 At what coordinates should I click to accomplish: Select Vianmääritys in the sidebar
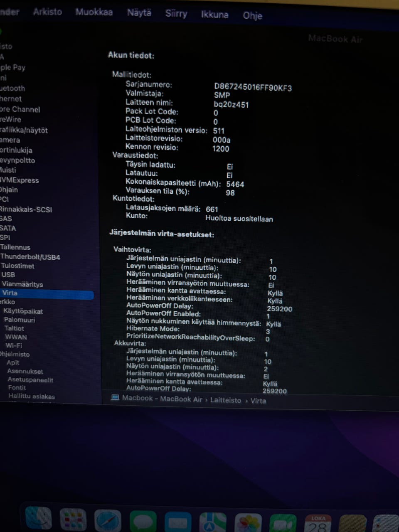tap(22, 284)
